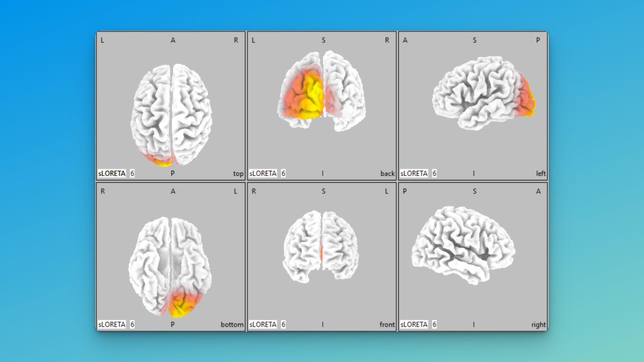Select the right lateral brain view

click(x=463, y=245)
